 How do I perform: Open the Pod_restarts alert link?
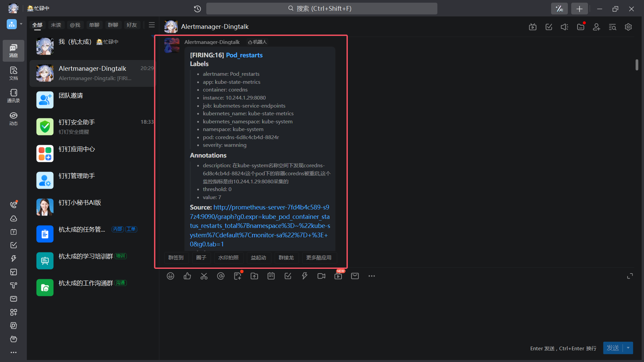pos(244,55)
